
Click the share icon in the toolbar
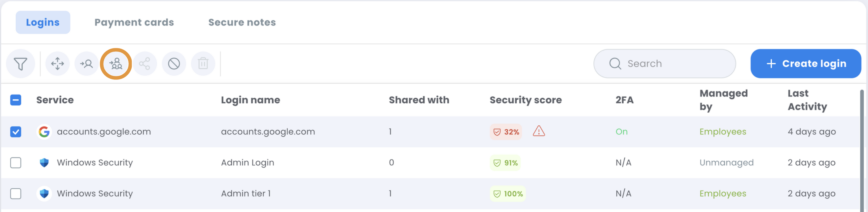(145, 64)
